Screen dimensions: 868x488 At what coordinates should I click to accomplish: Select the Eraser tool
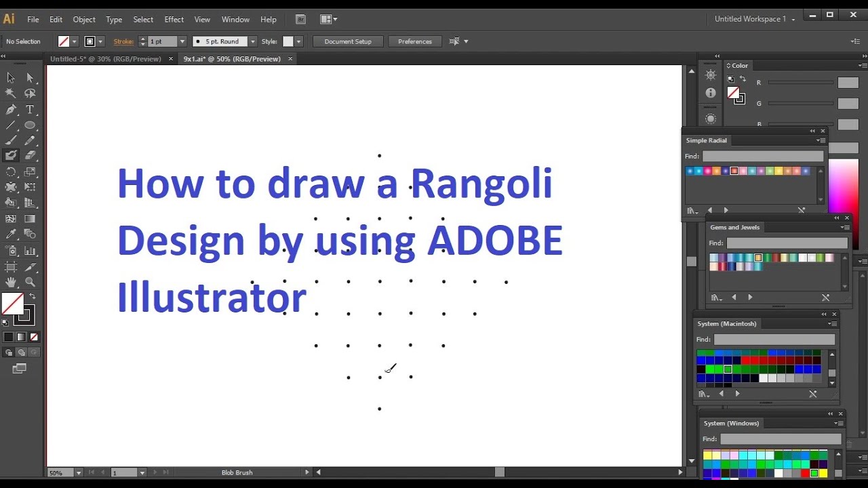click(30, 156)
